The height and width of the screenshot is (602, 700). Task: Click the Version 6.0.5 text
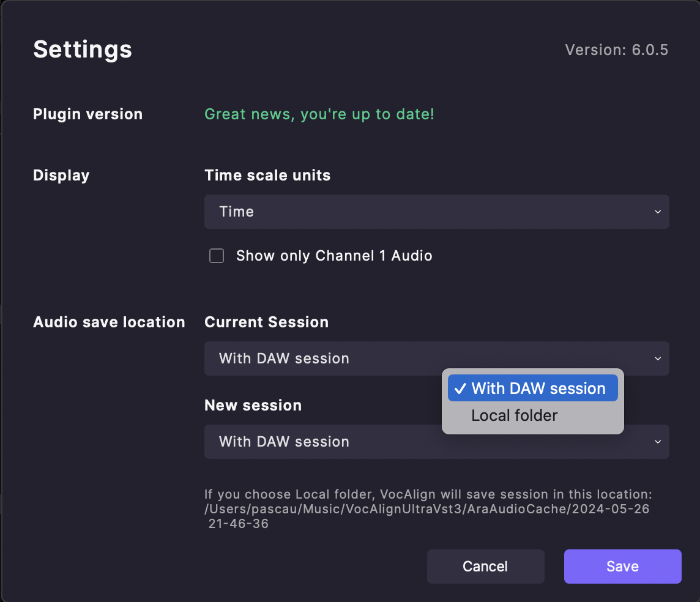pyautogui.click(x=616, y=50)
